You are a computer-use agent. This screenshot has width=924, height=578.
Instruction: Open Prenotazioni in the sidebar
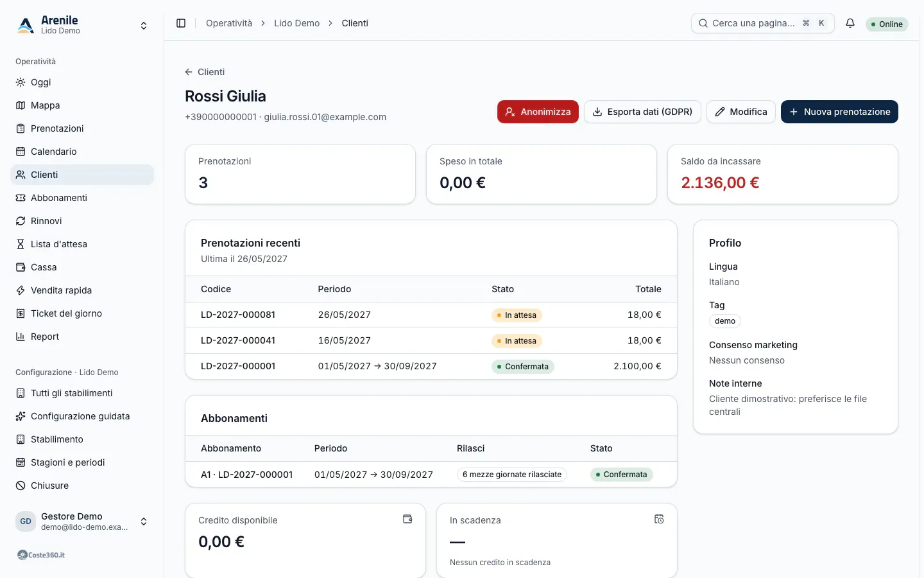pyautogui.click(x=82, y=128)
